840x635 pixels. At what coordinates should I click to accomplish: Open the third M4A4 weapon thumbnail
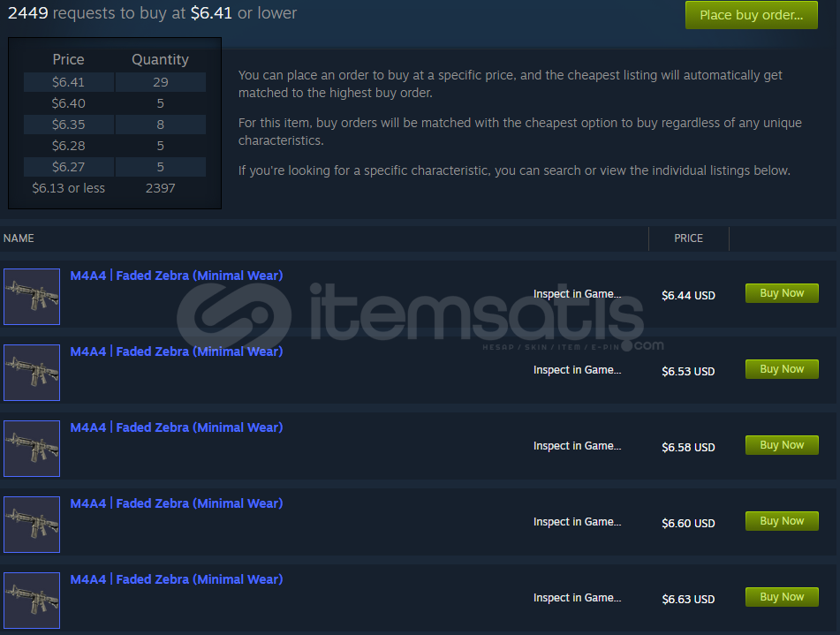click(32, 449)
